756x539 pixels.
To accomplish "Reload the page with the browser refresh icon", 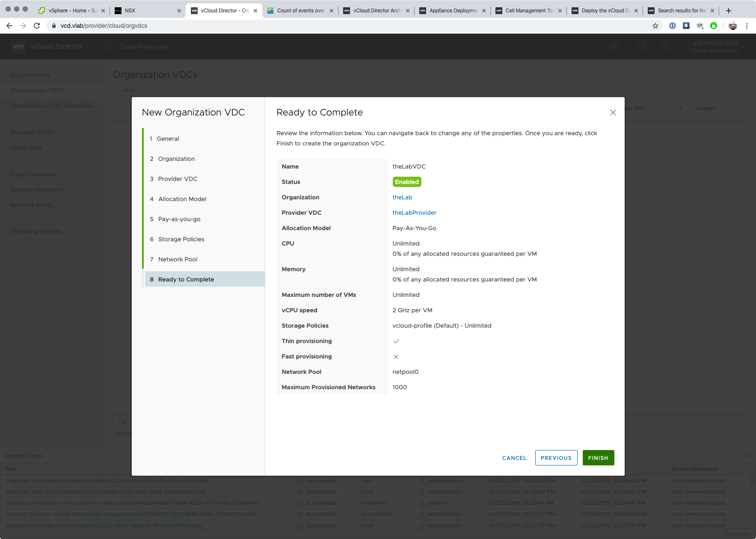I will tap(37, 26).
